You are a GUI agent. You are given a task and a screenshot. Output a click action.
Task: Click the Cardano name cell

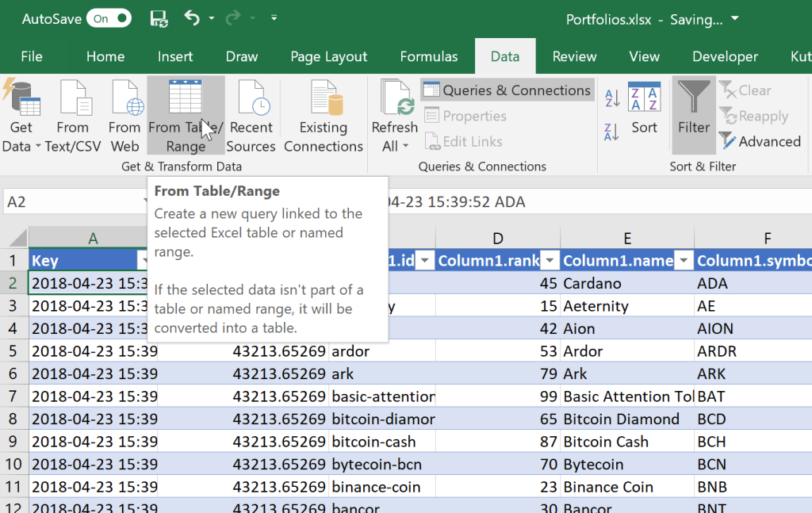(x=627, y=283)
